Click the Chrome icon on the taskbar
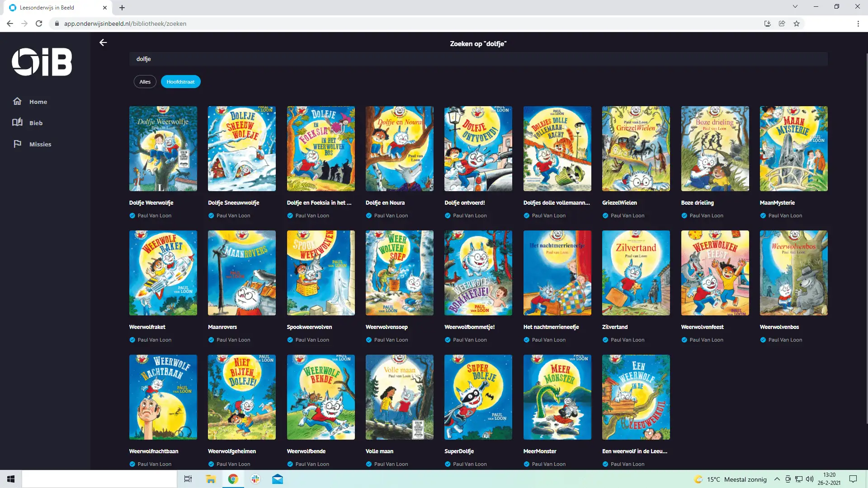This screenshot has width=868, height=488. point(233,479)
